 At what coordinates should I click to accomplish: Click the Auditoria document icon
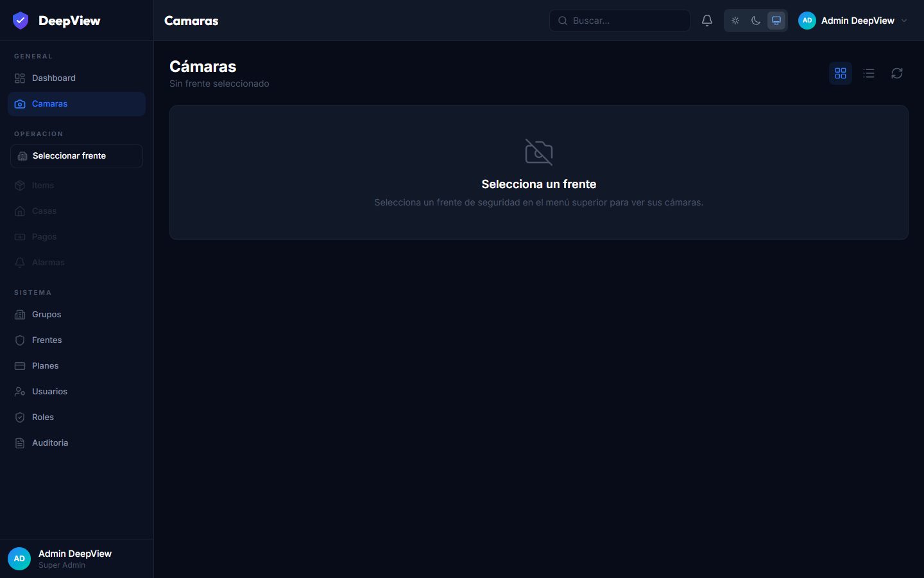pos(20,443)
